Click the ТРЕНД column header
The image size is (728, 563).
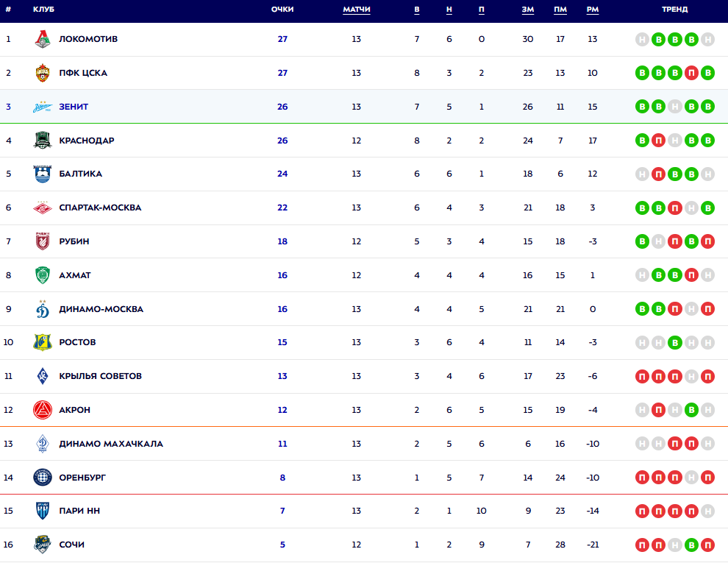click(x=674, y=10)
